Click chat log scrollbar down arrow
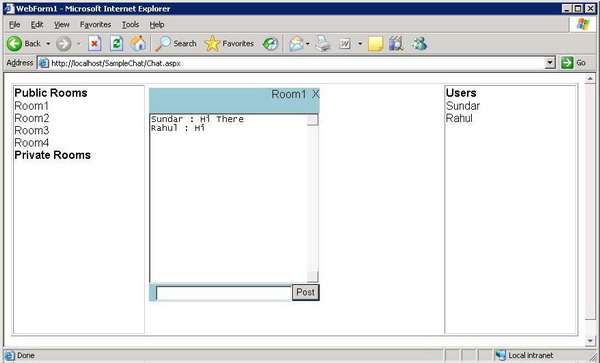 tap(312, 276)
